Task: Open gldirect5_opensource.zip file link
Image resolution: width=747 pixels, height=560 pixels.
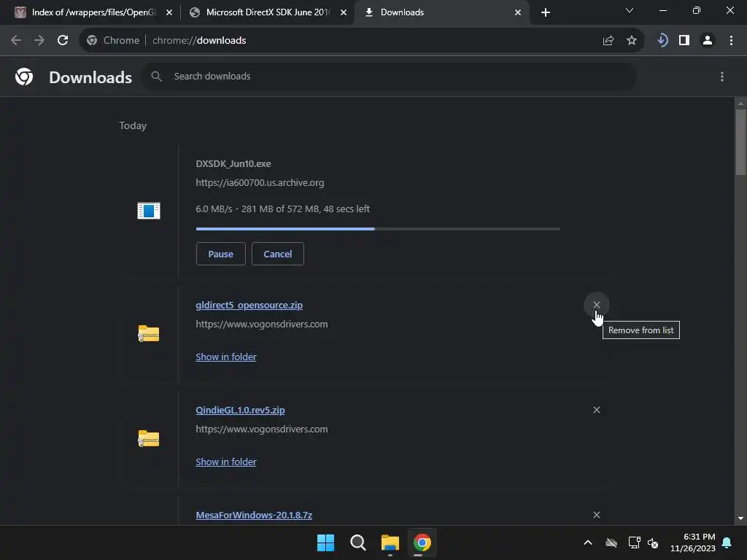Action: click(x=249, y=306)
